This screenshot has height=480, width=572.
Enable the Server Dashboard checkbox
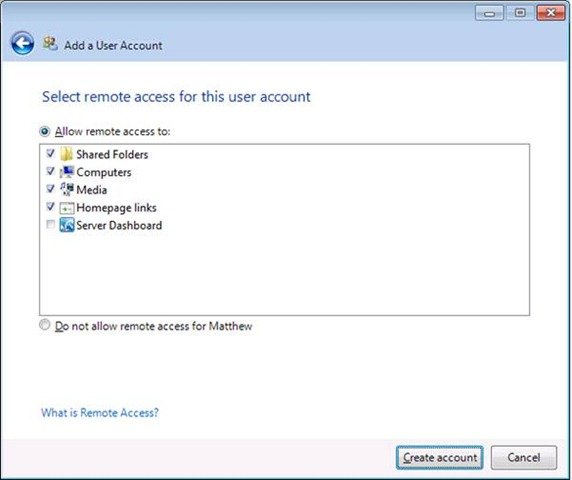[x=51, y=224]
